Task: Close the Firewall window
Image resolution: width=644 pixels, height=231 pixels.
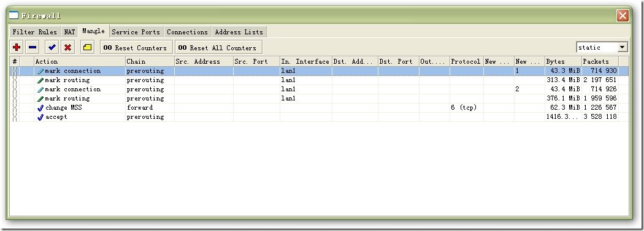Action: [623, 16]
